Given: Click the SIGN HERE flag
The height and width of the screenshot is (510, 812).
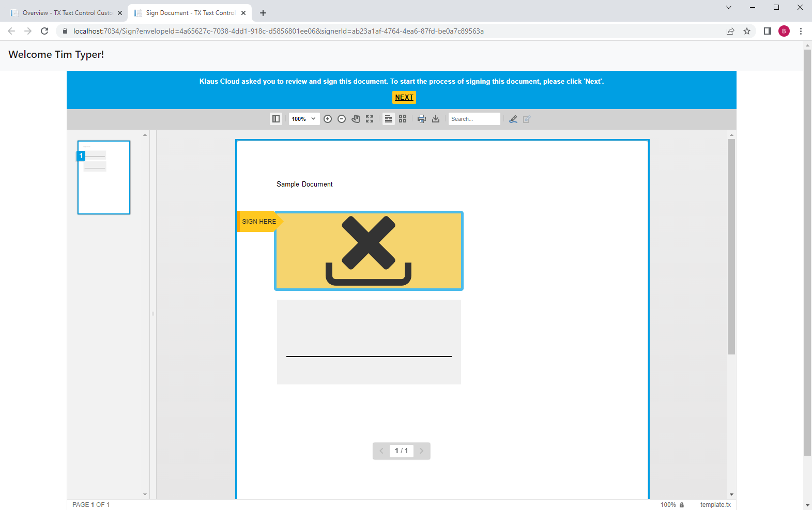Looking at the screenshot, I should [259, 221].
